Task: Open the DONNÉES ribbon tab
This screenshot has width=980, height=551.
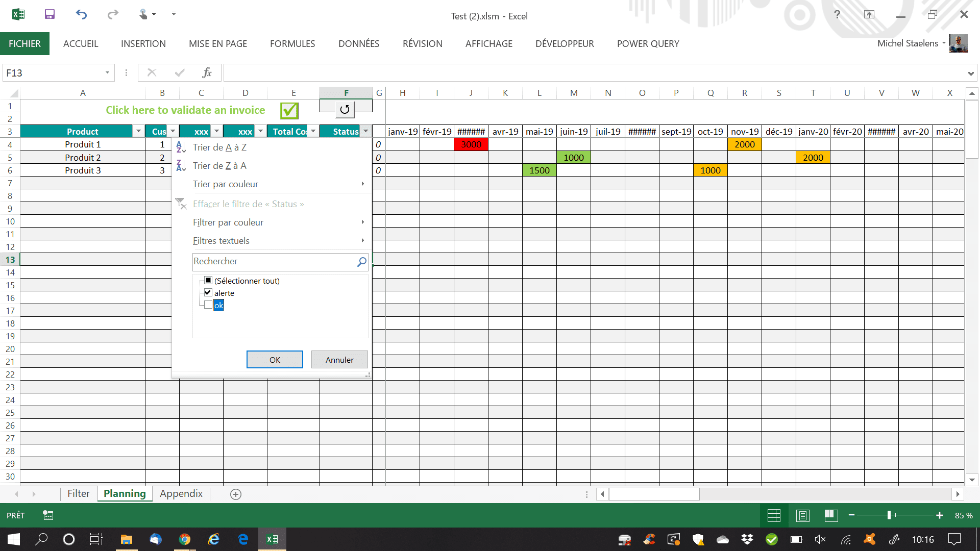Action: point(358,43)
